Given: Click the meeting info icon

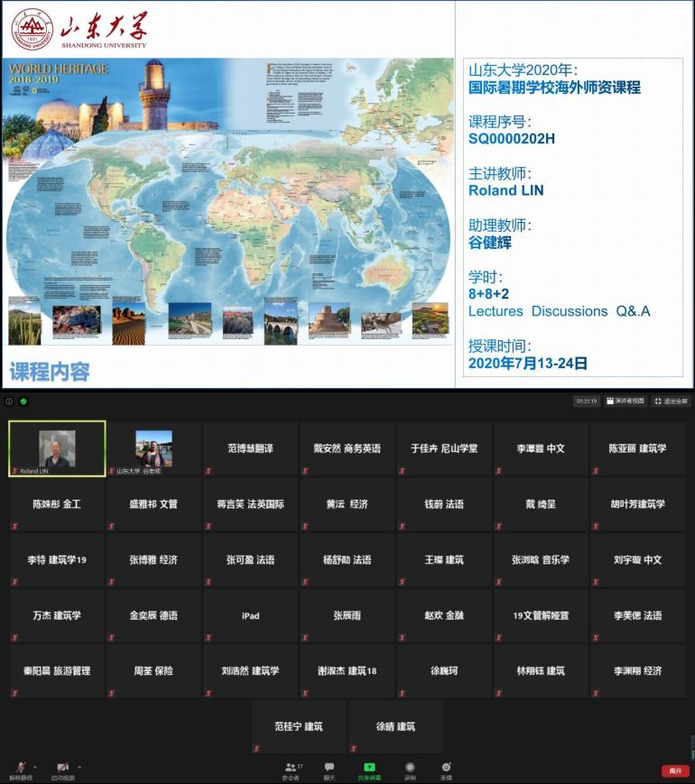Looking at the screenshot, I should point(9,401).
